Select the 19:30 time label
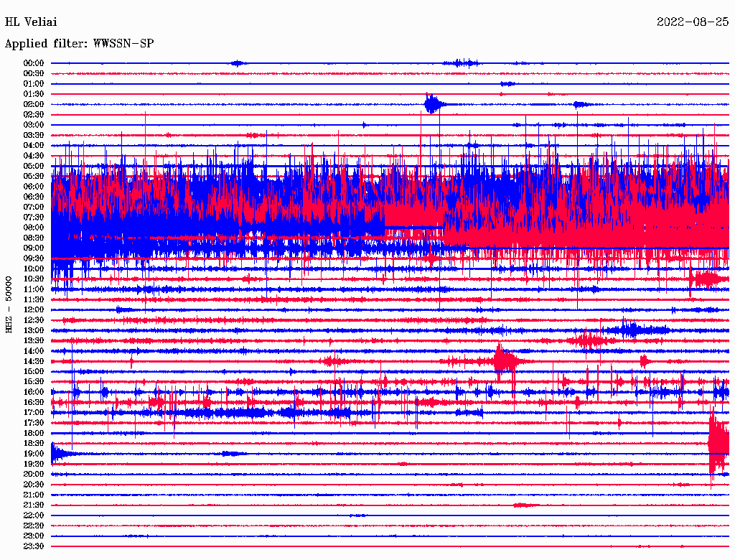735x560 pixels. point(34,465)
